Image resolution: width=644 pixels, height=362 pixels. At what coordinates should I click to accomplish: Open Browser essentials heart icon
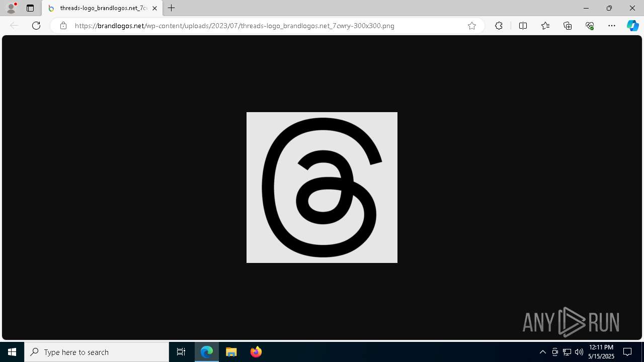click(x=590, y=26)
